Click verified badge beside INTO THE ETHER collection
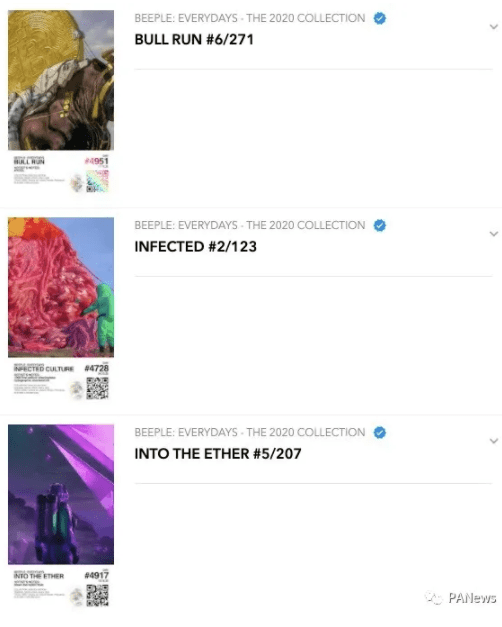Screen dimensions: 502x627 click(x=380, y=433)
